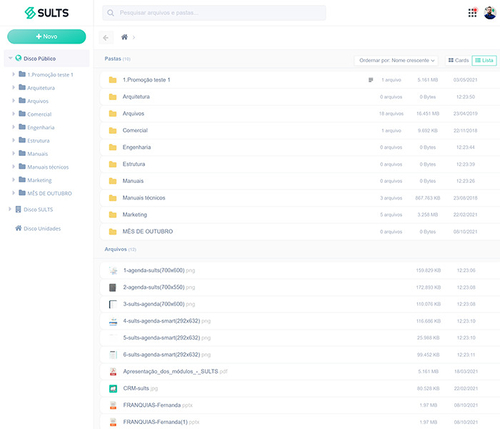Switch to Cards view
This screenshot has height=429, width=500.
(x=459, y=60)
